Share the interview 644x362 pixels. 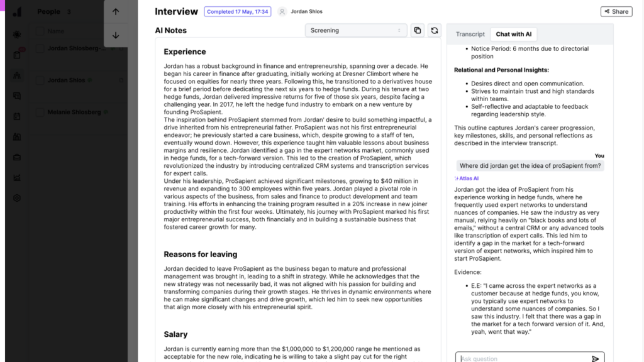[616, 11]
